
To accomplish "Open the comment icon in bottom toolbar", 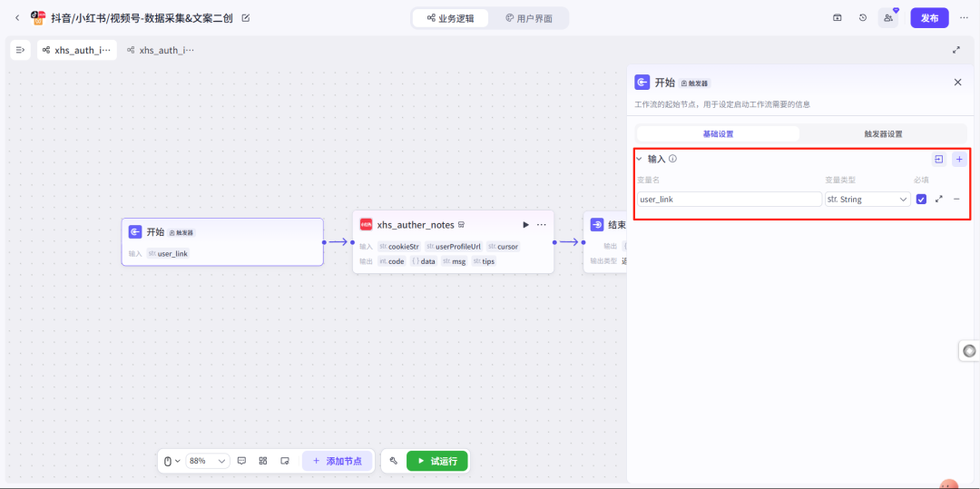I will point(242,461).
